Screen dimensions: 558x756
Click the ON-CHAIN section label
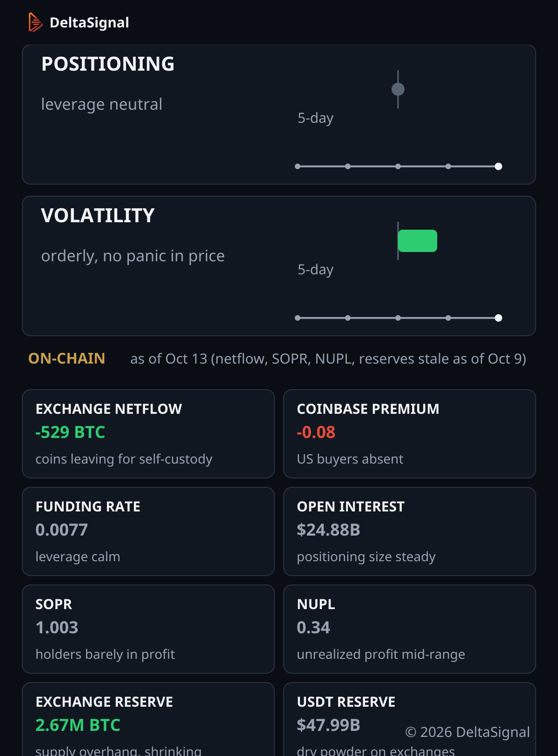tap(66, 358)
